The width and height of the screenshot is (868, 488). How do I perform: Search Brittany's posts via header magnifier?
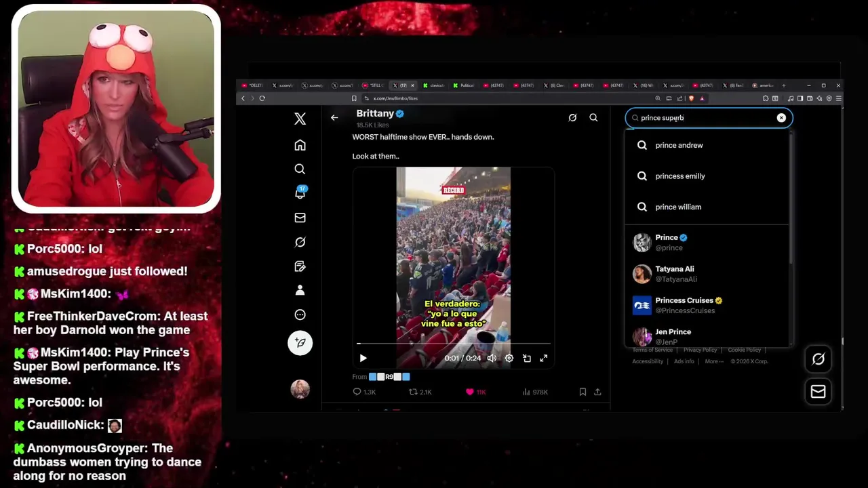593,117
